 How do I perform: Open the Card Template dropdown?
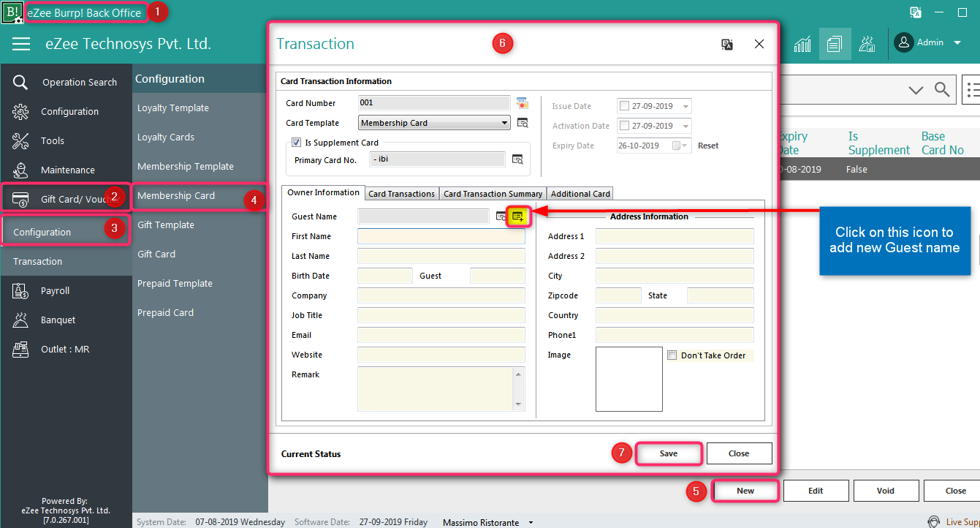point(434,123)
